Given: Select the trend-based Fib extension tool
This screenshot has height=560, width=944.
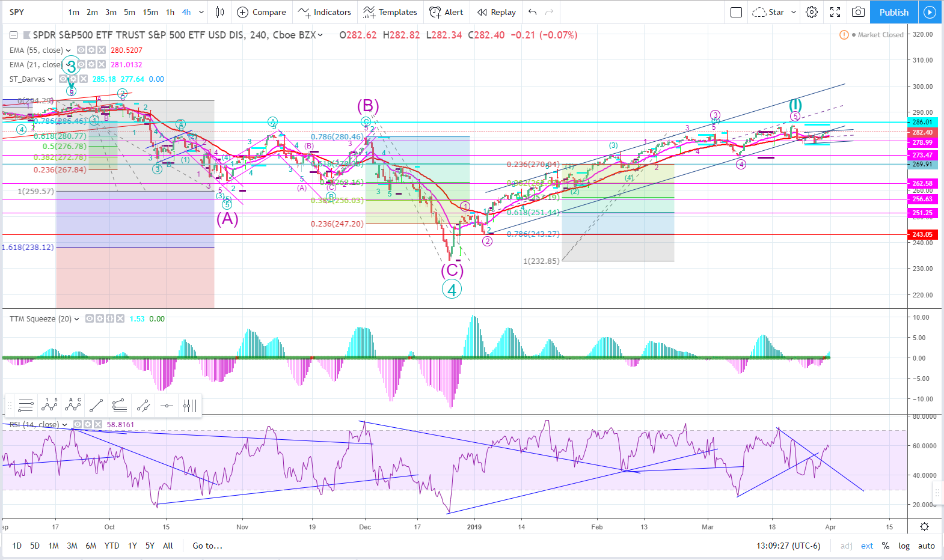Looking at the screenshot, I should (x=120, y=406).
